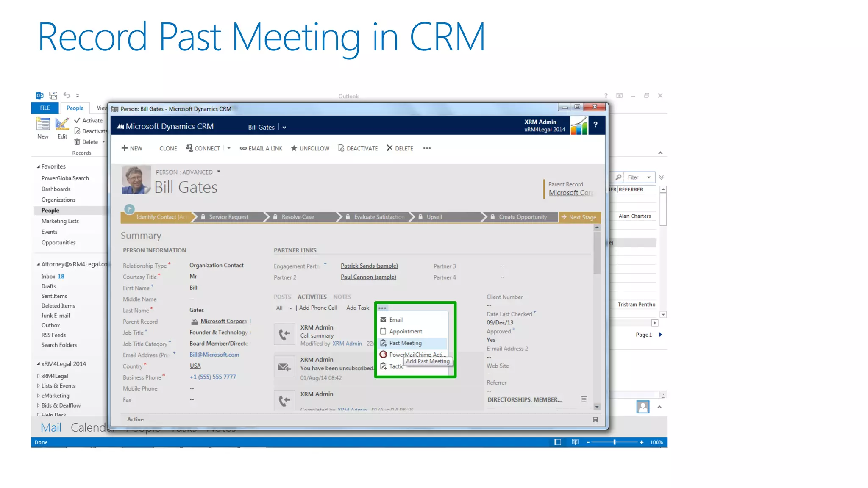Image resolution: width=868 pixels, height=488 pixels.
Task: Click the + NEW button in CRM
Action: [132, 148]
